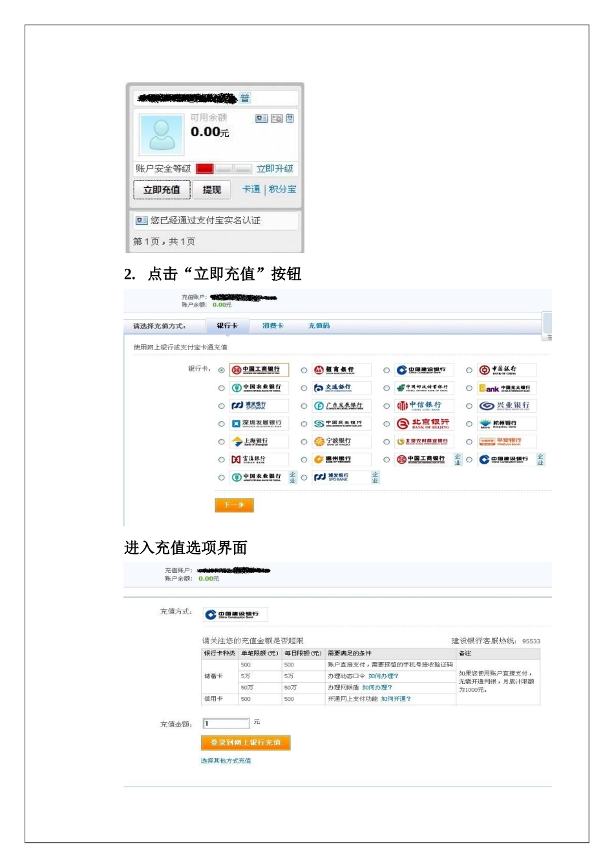Open the 卡通 link
This screenshot has width=614, height=868.
[x=251, y=189]
